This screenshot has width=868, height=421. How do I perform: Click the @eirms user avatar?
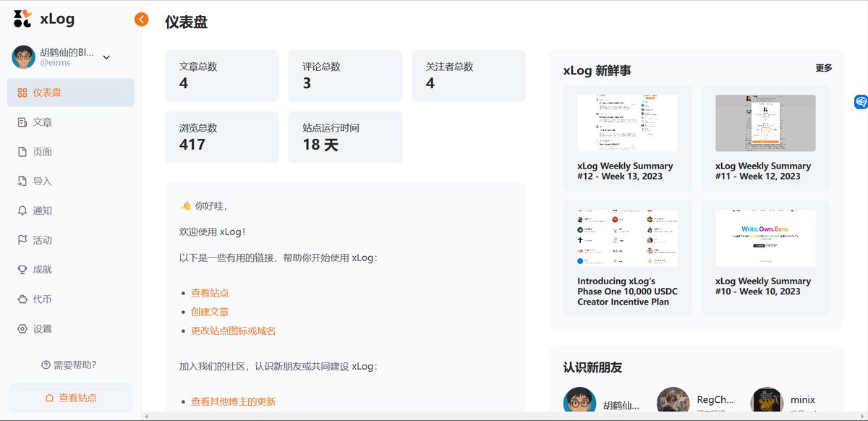click(24, 56)
